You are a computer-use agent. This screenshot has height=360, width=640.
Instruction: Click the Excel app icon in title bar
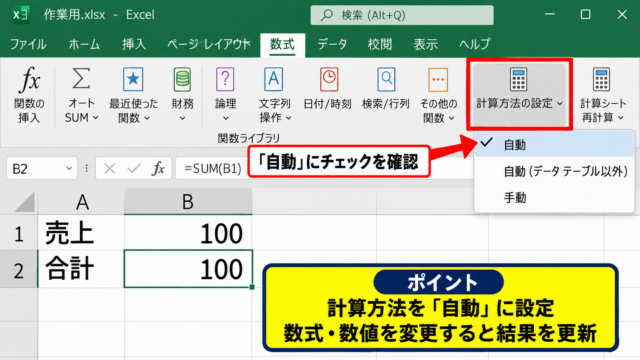click(20, 15)
